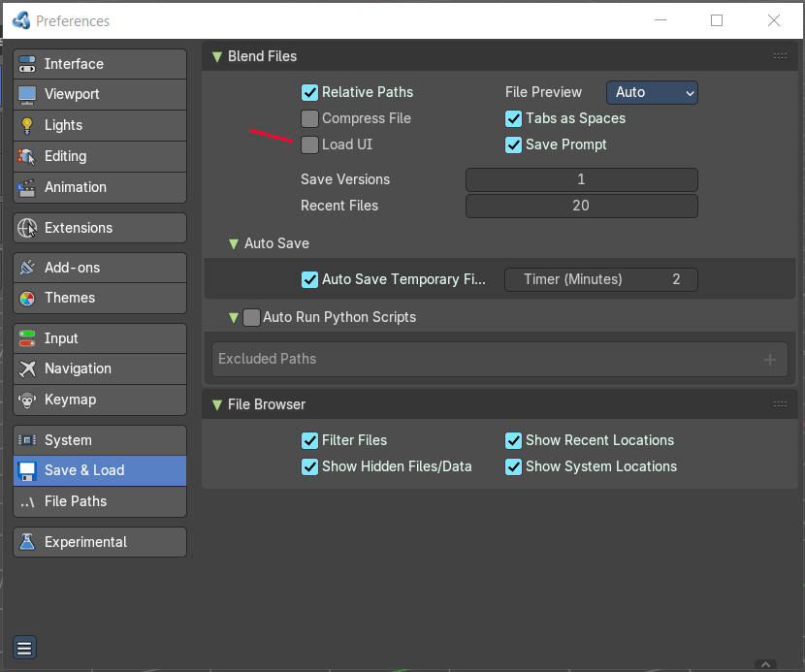The height and width of the screenshot is (672, 805).
Task: Click the File Paths dots icon
Action: 27,502
